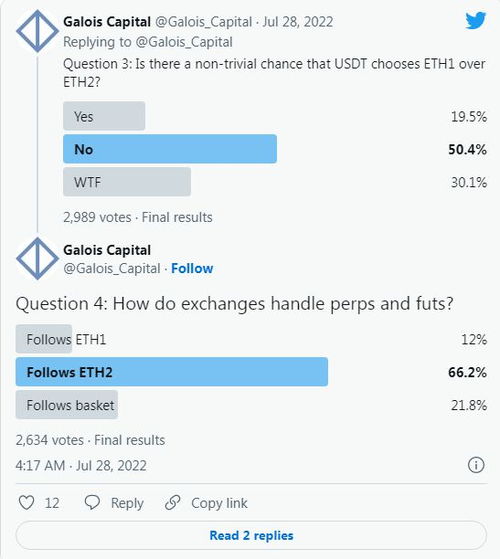Like the tweet with heart icon

pos(26,503)
